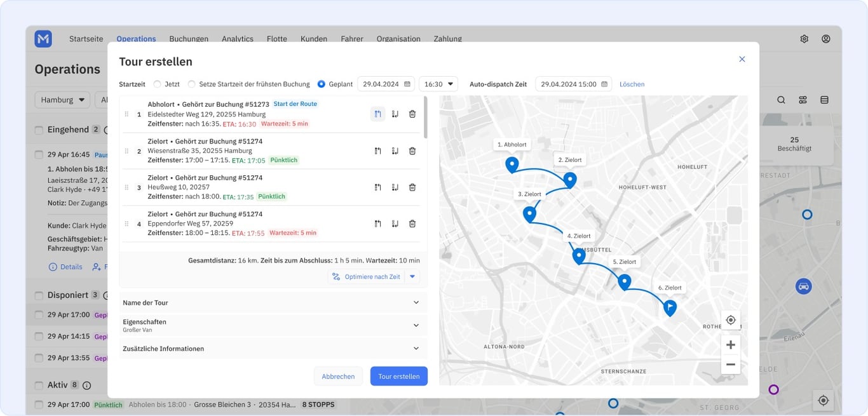Open the Flotte menu item
868x416 pixels.
coord(277,39)
